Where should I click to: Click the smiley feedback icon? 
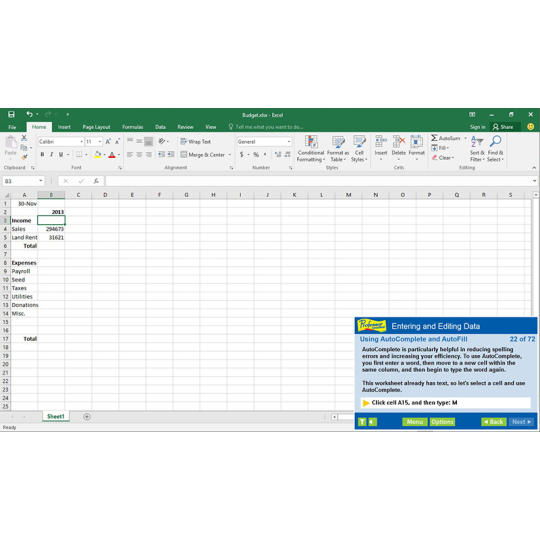tap(531, 127)
